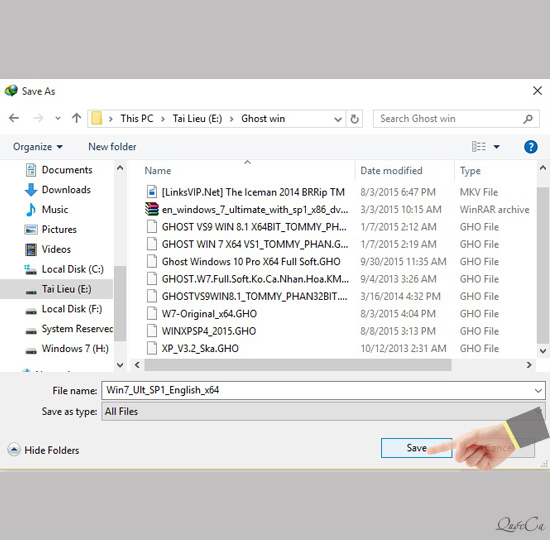Open the Save as type combo box
The image size is (550, 540).
click(323, 412)
